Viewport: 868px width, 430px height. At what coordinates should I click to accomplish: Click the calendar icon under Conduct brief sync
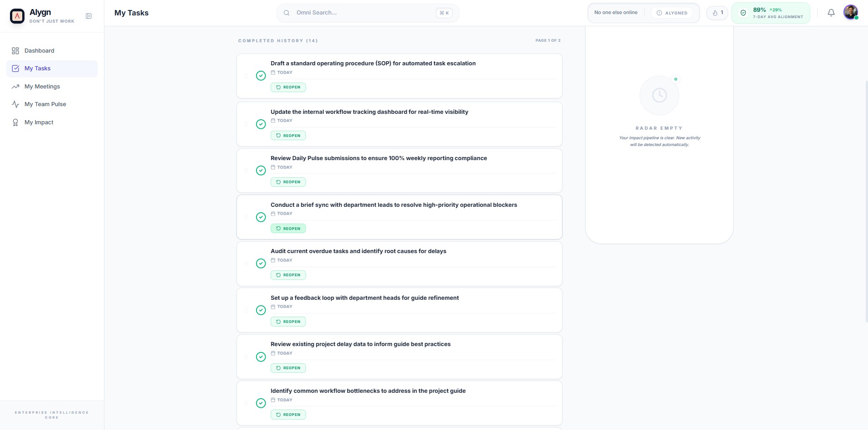click(x=273, y=214)
